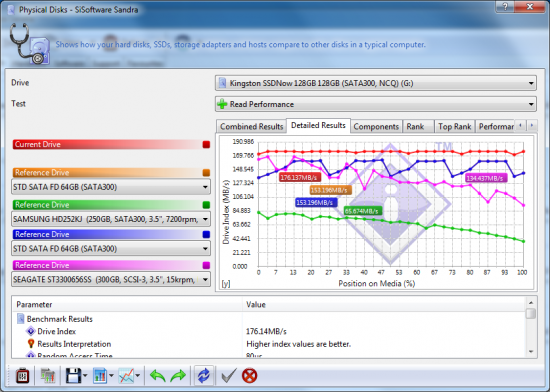Viewport: 550px width, 392px height.
Task: Open the SAMSUNG HD252KJ reference drive dropdown
Action: [111, 219]
